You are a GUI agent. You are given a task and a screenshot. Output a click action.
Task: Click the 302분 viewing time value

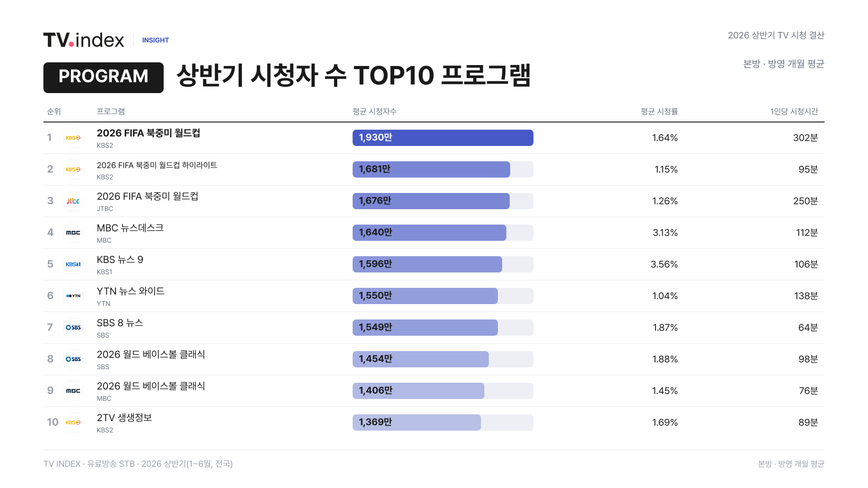[806, 138]
